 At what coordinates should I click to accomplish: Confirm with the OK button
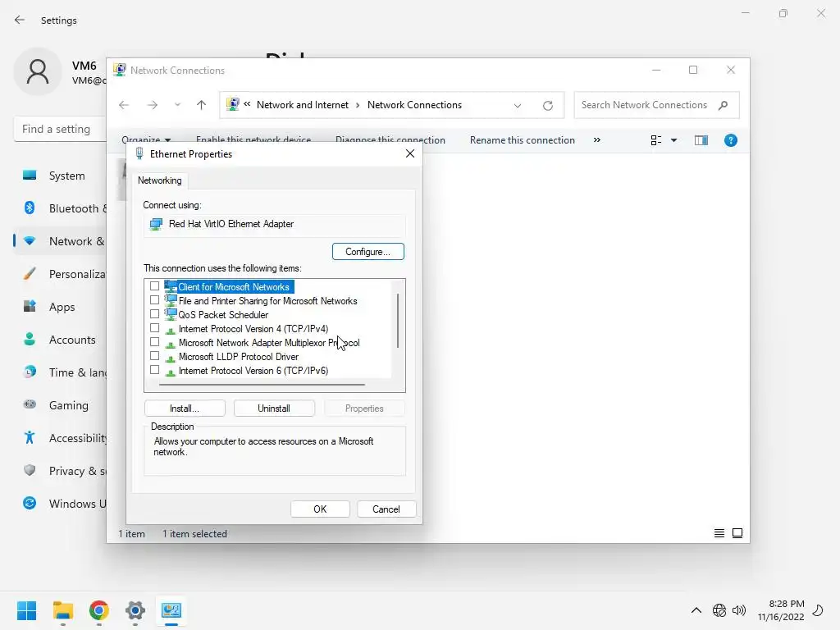(320, 509)
